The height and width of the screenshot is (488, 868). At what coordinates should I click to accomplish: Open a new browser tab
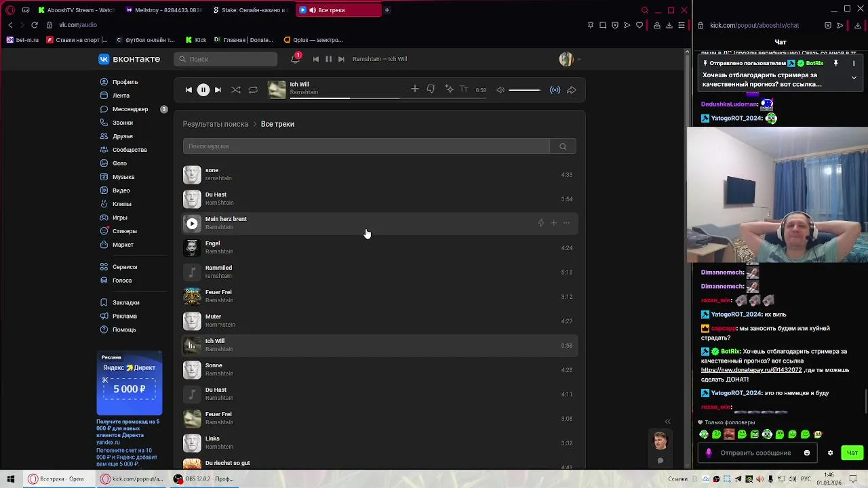387,10
